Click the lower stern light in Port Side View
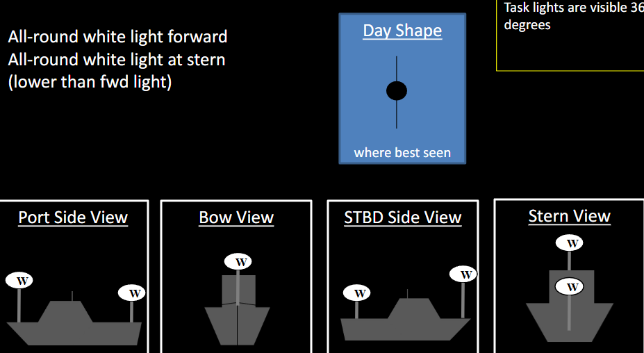Screen dimensions: 644x353 (x=132, y=293)
